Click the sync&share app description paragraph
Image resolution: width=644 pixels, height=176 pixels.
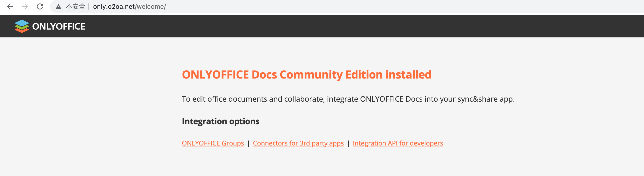coord(348,99)
